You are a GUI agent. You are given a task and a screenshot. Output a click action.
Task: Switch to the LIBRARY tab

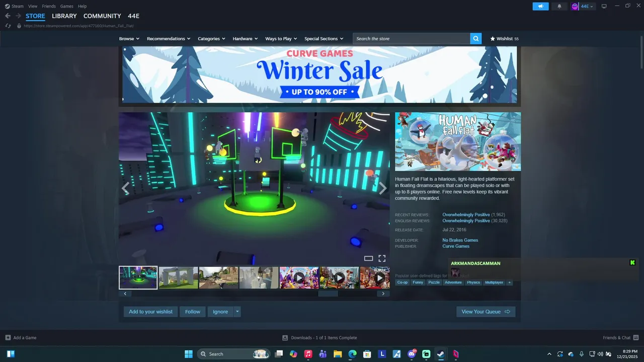click(x=64, y=16)
